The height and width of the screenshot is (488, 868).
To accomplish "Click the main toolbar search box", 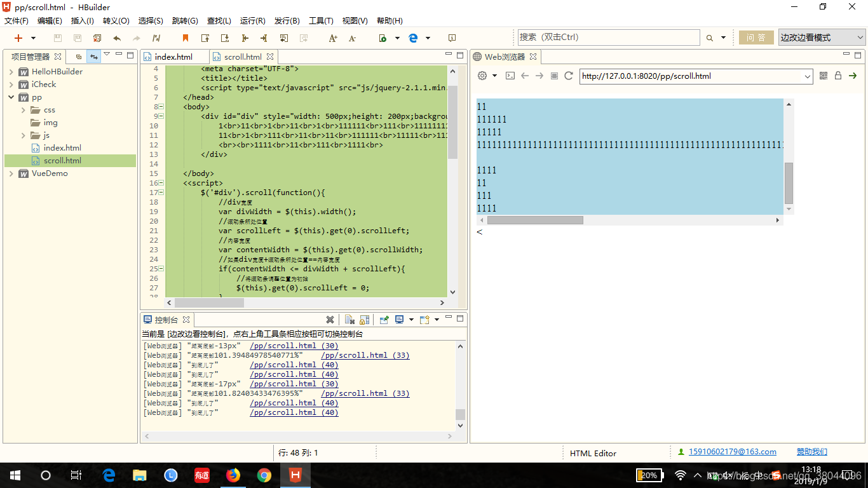I will click(609, 37).
